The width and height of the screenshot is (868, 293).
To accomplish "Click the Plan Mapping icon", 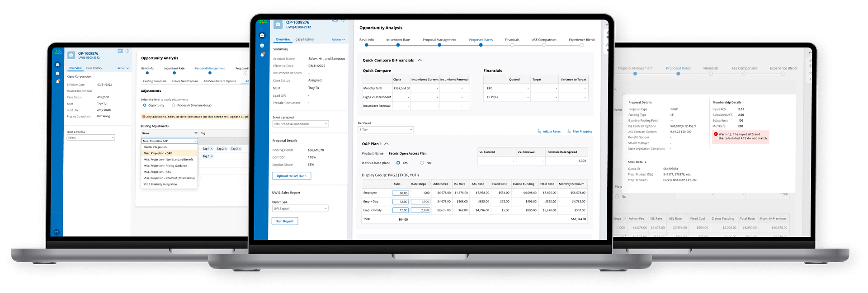I will tap(569, 132).
